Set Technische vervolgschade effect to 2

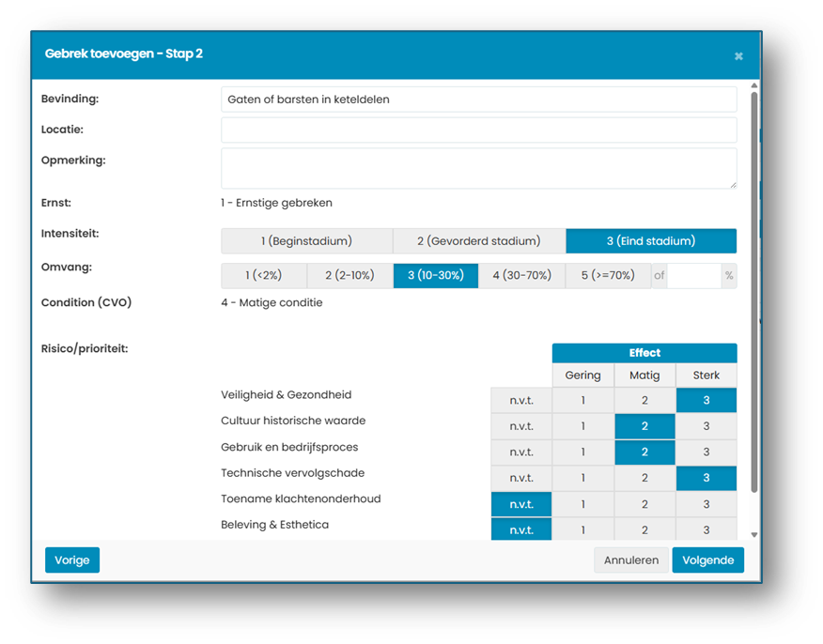tap(644, 478)
